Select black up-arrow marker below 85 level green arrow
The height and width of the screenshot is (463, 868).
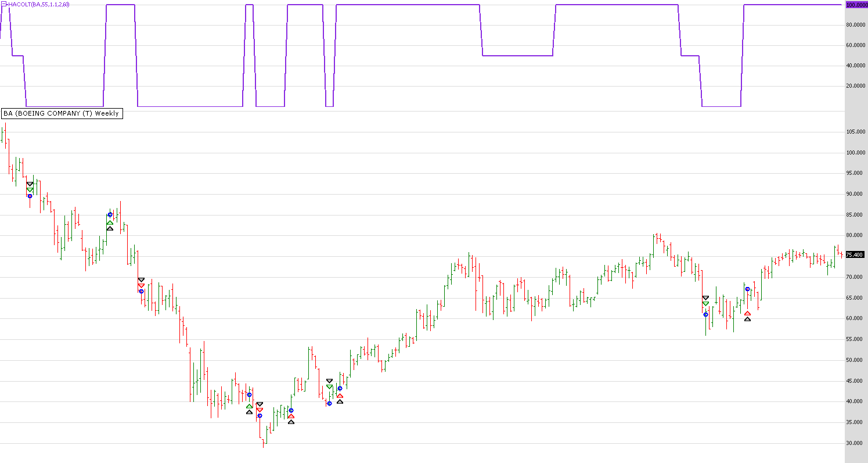pos(110,228)
